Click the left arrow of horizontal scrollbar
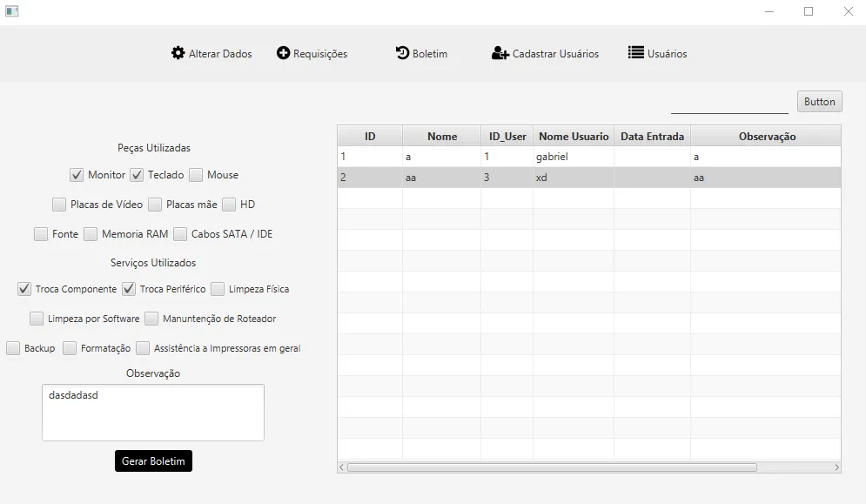Image resolution: width=866 pixels, height=504 pixels. pyautogui.click(x=341, y=467)
